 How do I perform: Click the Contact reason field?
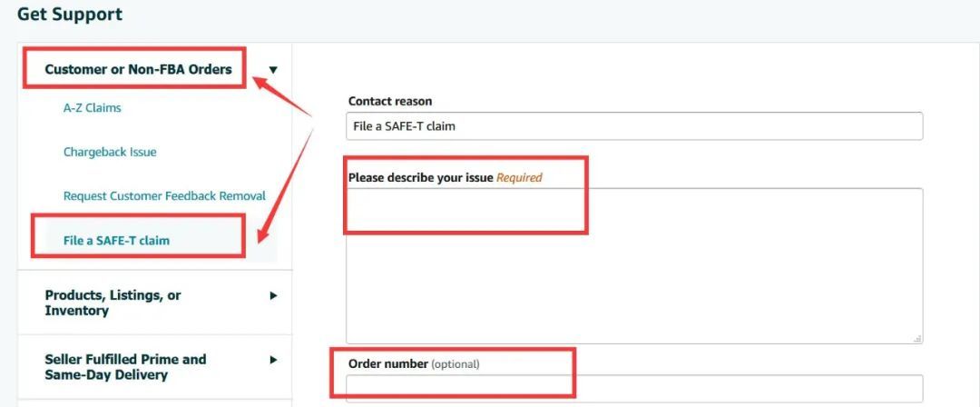(x=634, y=126)
